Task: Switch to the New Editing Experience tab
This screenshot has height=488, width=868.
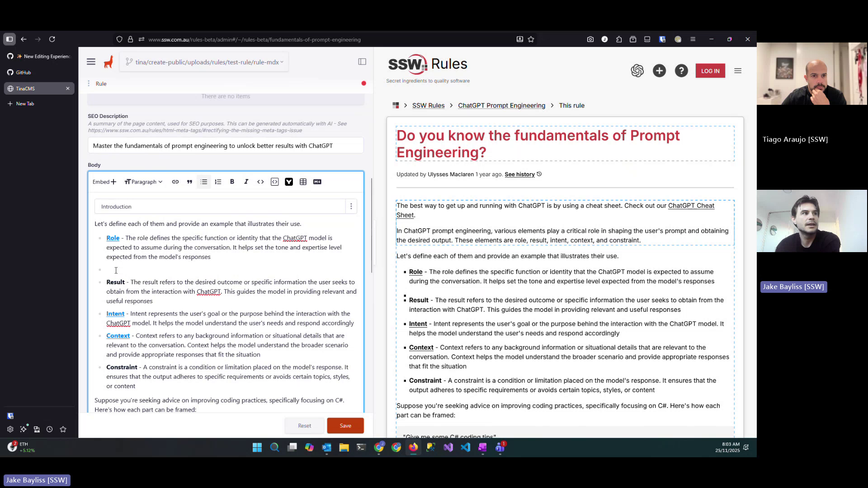Action: [39, 56]
